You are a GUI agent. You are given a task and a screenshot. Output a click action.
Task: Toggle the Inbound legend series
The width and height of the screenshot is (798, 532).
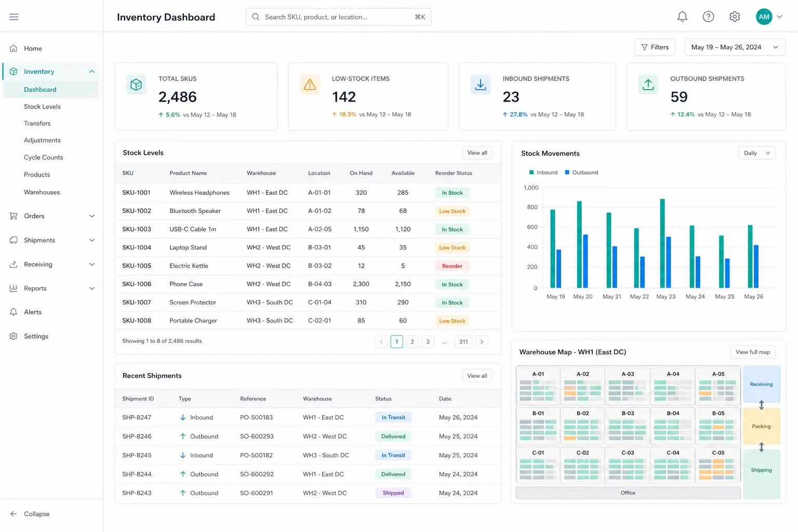[543, 172]
